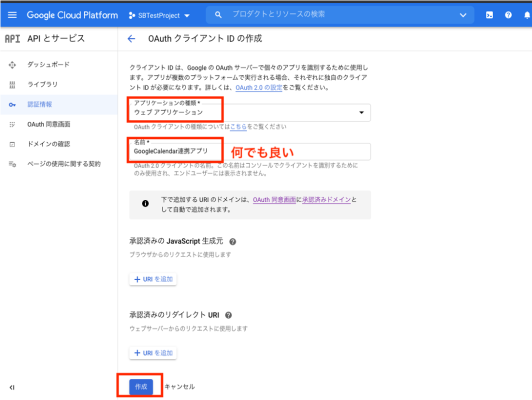
Task: Open OAuth 同意画面 in the sidebar
Action: coord(49,124)
